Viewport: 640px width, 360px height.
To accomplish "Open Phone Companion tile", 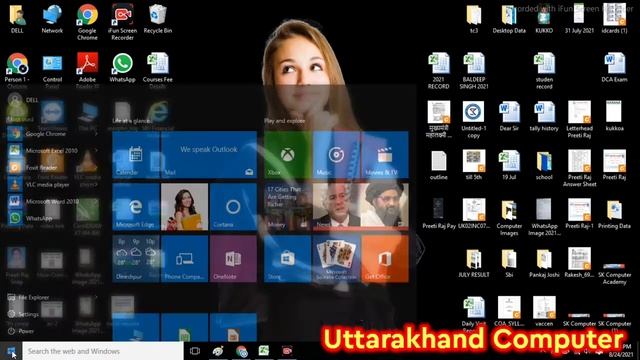I will pos(184,259).
